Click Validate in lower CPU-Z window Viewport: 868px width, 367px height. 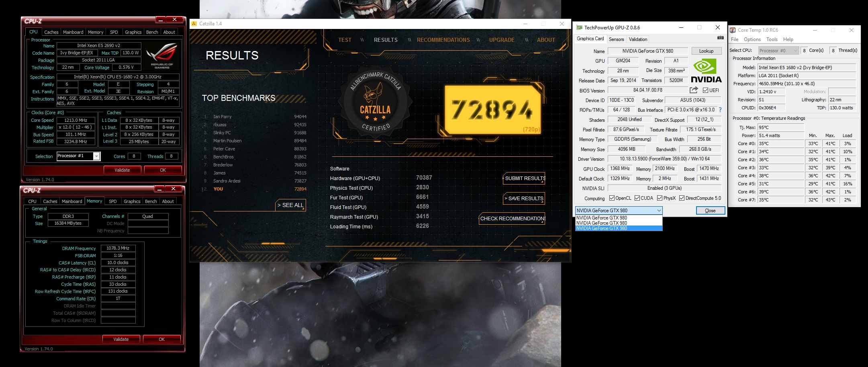[x=121, y=339]
